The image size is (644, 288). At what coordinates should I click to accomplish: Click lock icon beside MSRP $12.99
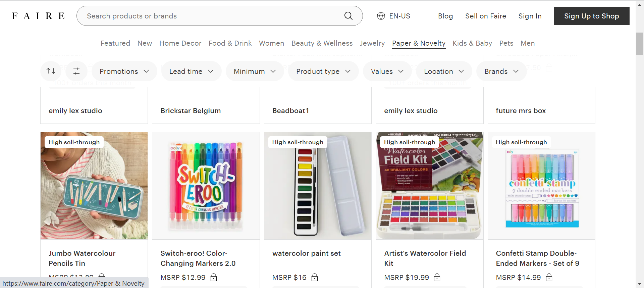click(214, 277)
